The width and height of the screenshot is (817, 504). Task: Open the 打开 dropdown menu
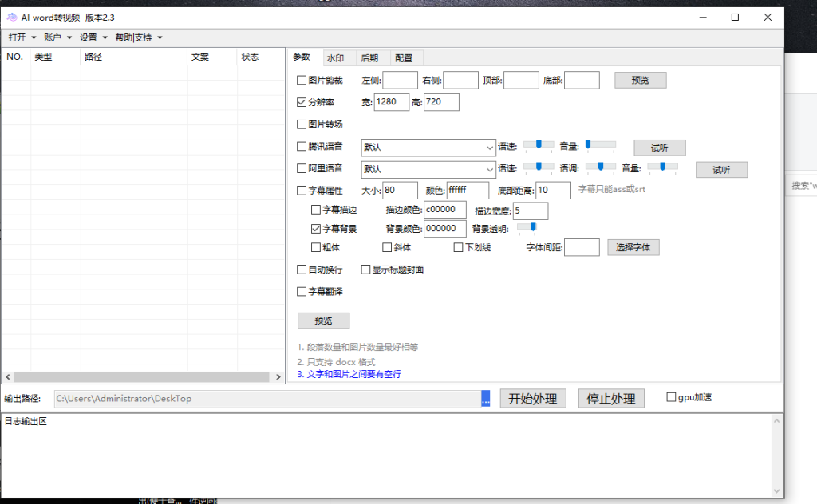pyautogui.click(x=22, y=37)
